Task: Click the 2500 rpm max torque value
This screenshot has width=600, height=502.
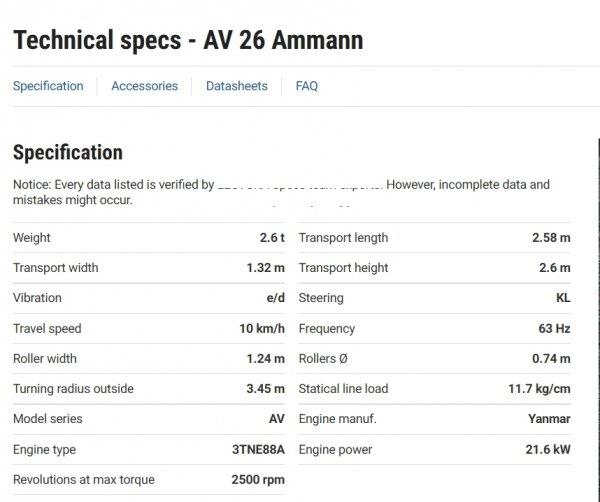Action: 258,480
